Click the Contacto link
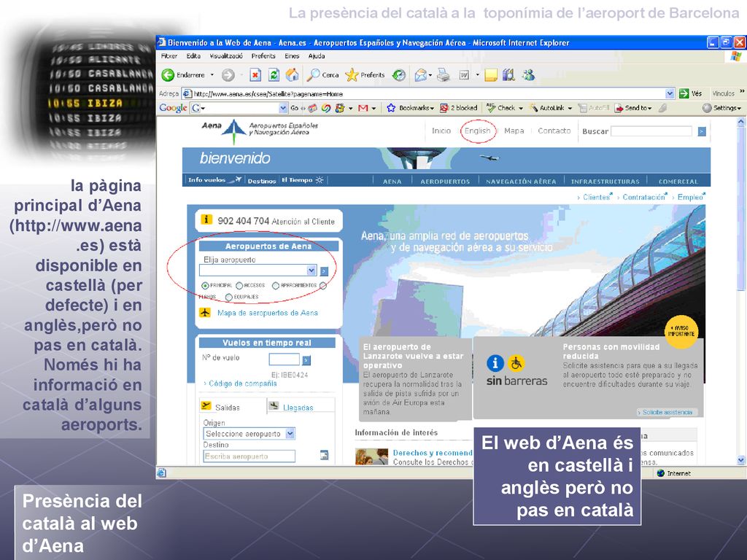 pos(554,131)
